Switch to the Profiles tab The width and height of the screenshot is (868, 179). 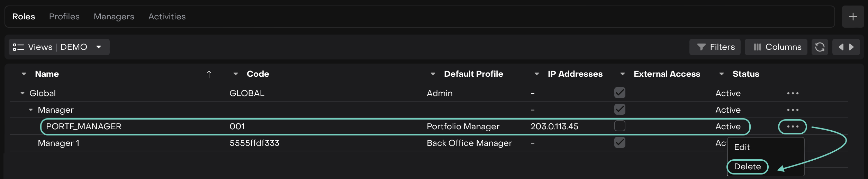[x=64, y=17]
